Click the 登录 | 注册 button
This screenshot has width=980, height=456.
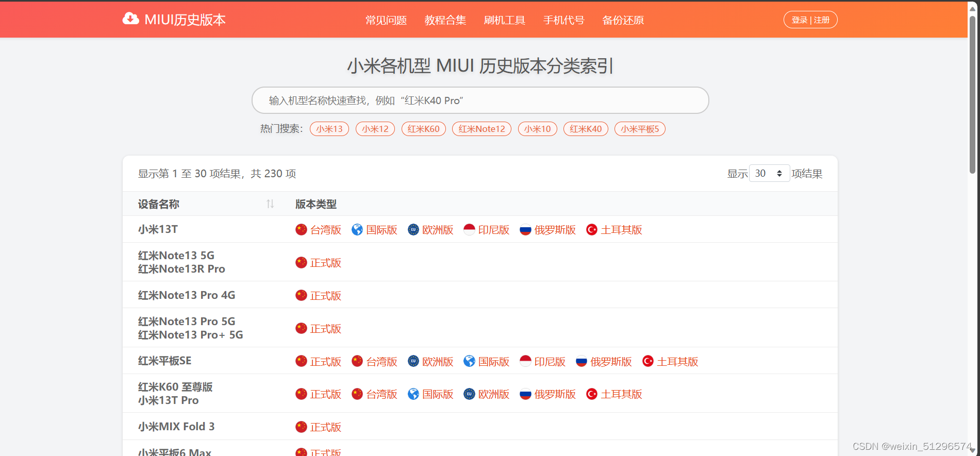tap(810, 20)
